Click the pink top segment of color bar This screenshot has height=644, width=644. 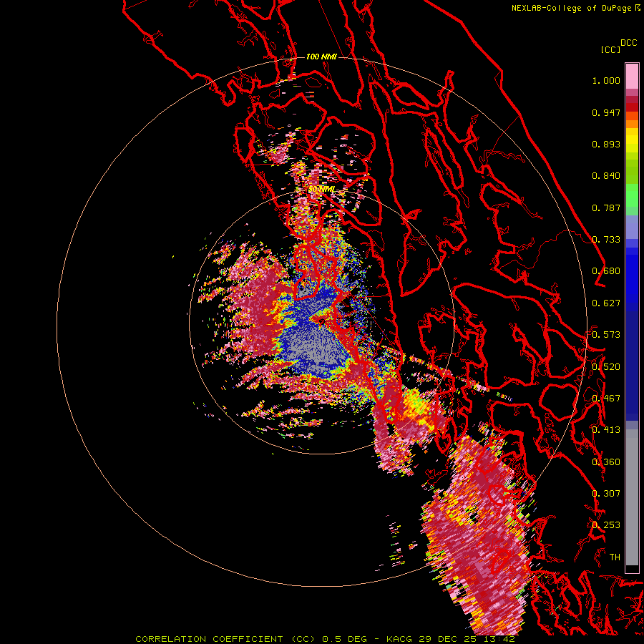point(632,76)
